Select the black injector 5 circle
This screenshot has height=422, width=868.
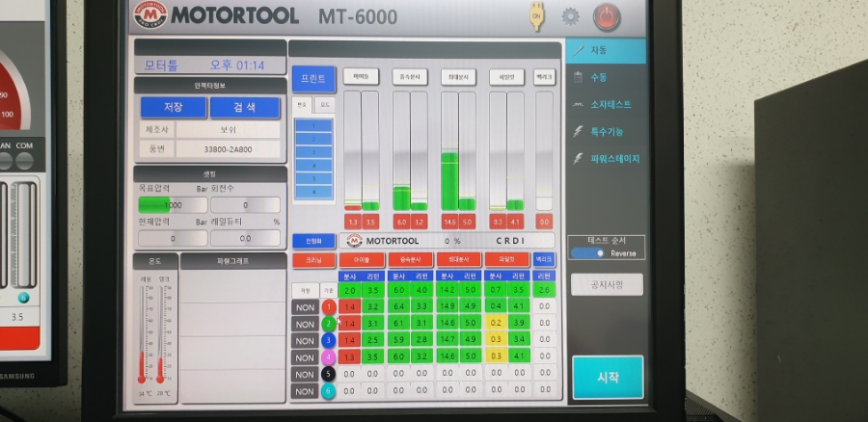(329, 375)
